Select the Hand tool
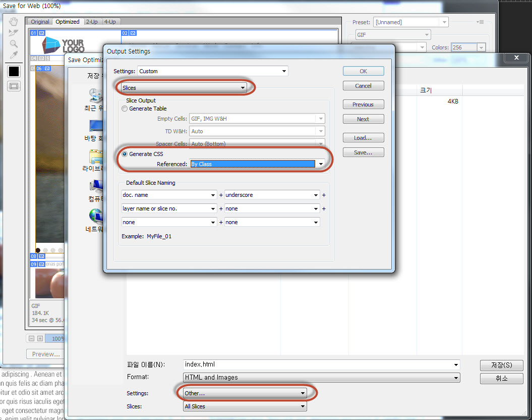This screenshot has width=532, height=420. (x=14, y=21)
